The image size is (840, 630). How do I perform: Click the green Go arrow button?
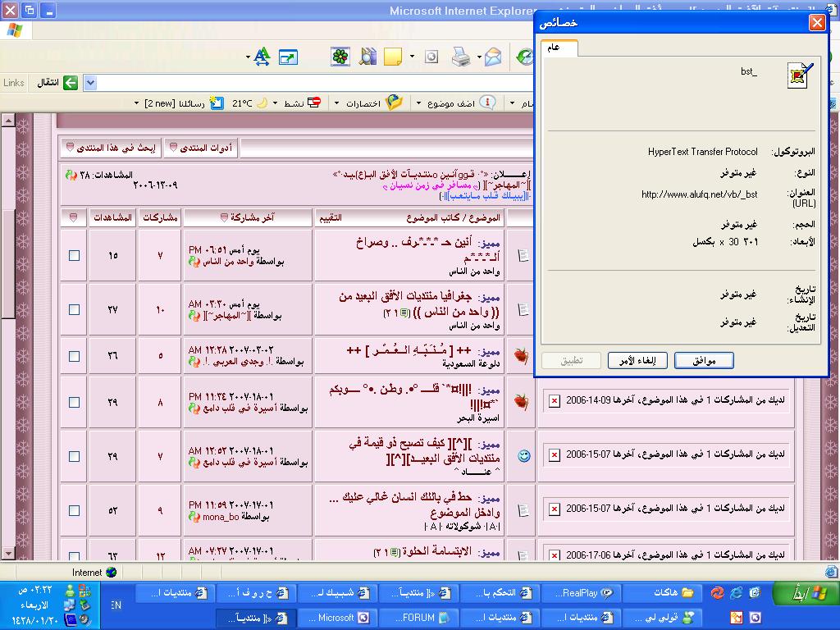(x=71, y=83)
